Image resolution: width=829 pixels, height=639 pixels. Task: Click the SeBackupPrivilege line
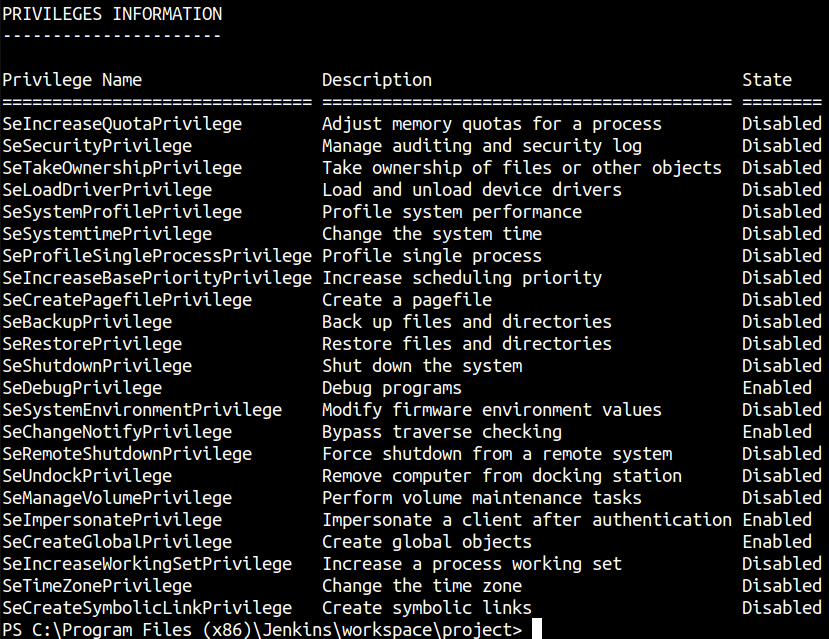tap(414, 322)
